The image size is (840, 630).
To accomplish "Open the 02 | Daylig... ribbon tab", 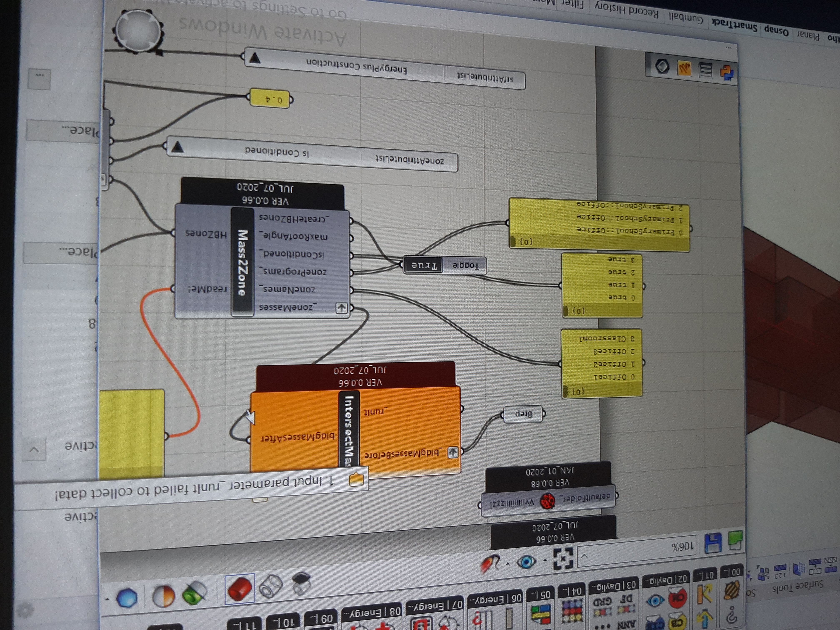I will 666,579.
